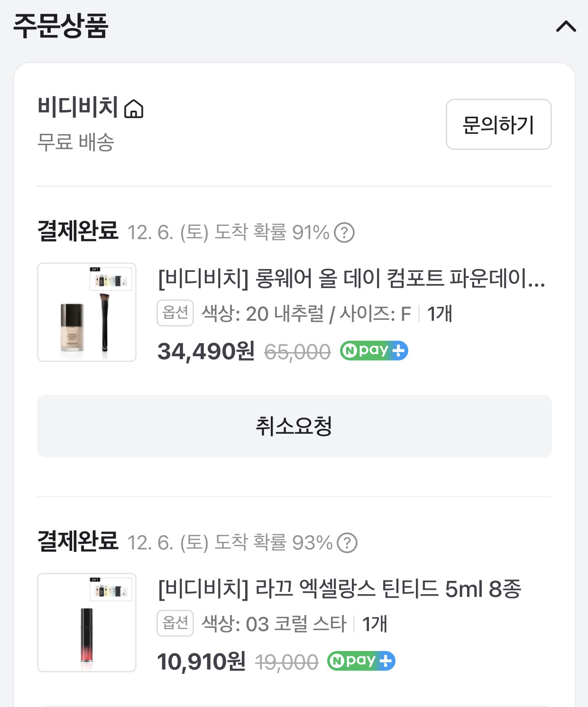Click the foundation product thumbnail
This screenshot has height=707, width=588.
87,312
